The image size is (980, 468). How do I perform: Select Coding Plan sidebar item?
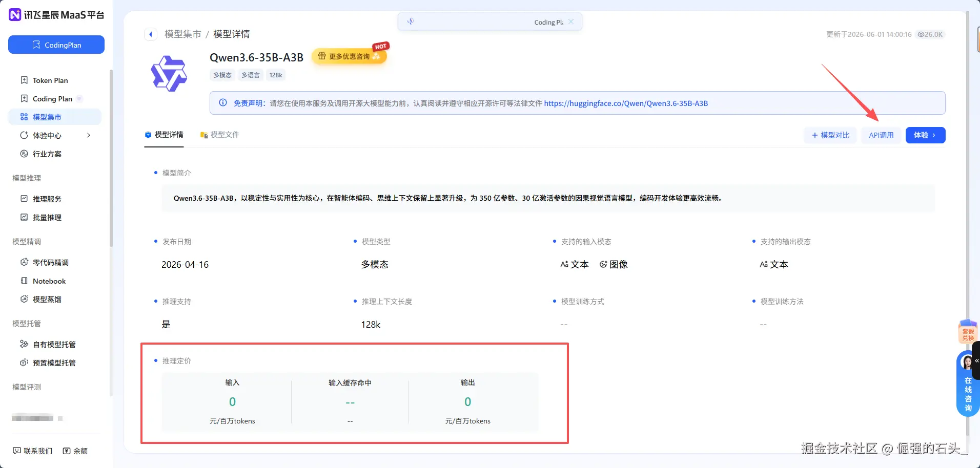coord(52,99)
